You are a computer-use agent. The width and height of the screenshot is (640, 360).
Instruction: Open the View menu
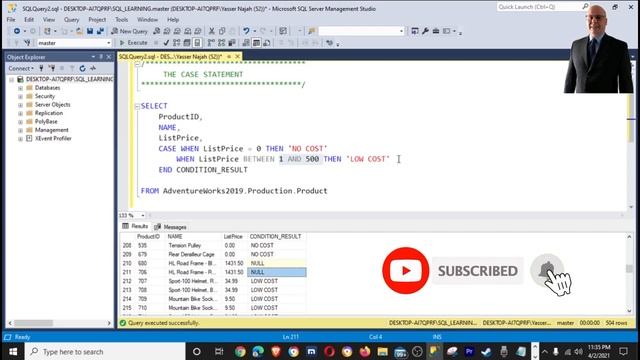tap(49, 20)
